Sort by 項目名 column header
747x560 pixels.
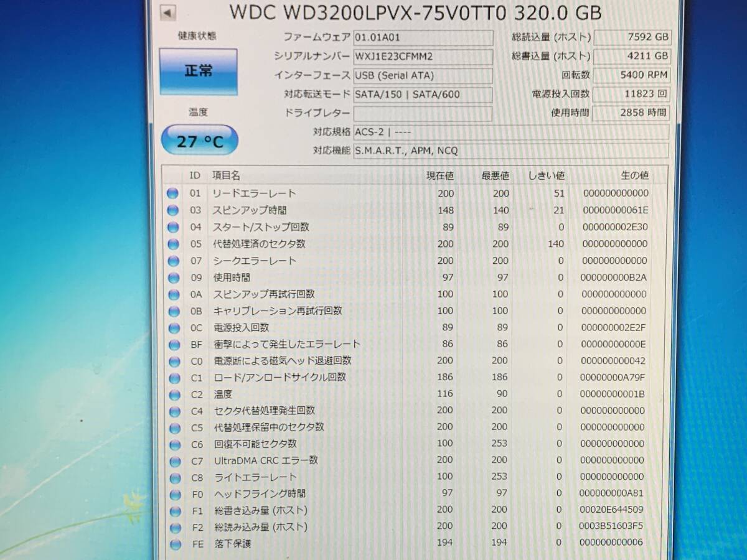(x=226, y=176)
